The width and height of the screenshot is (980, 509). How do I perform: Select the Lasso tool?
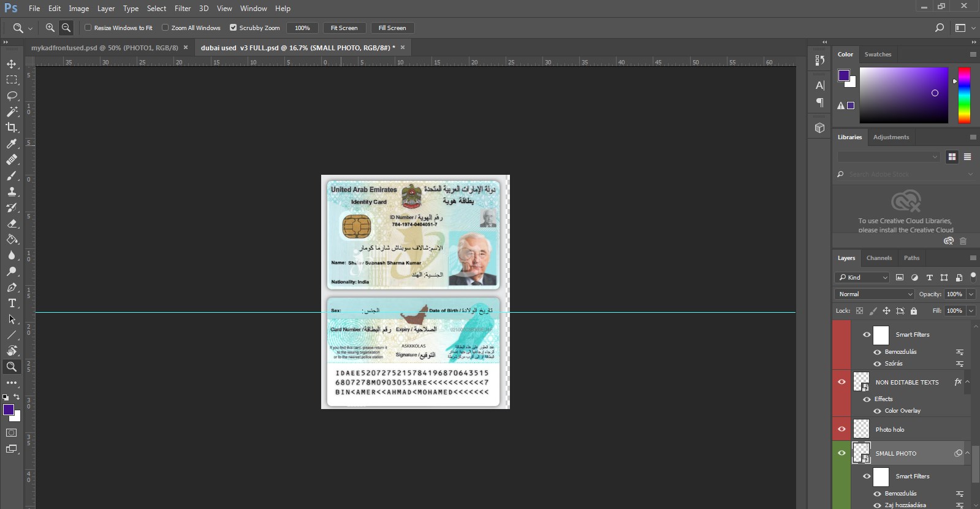[x=12, y=96]
